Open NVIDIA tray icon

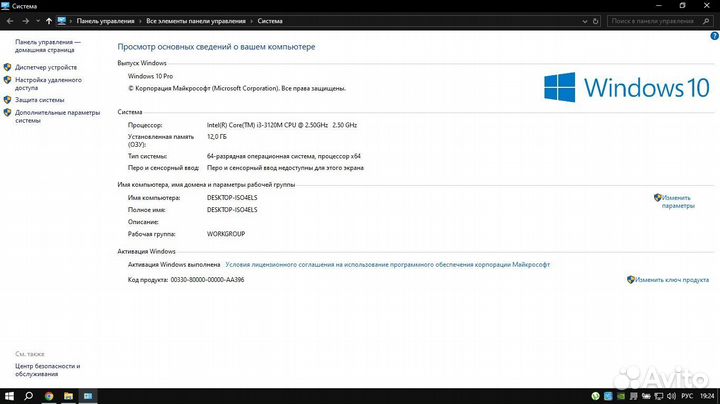tap(621, 396)
